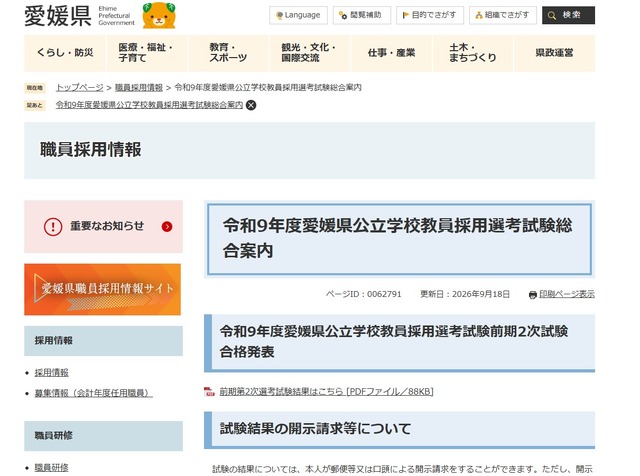Click the 足あと label
This screenshot has width=640, height=476.
tap(35, 105)
